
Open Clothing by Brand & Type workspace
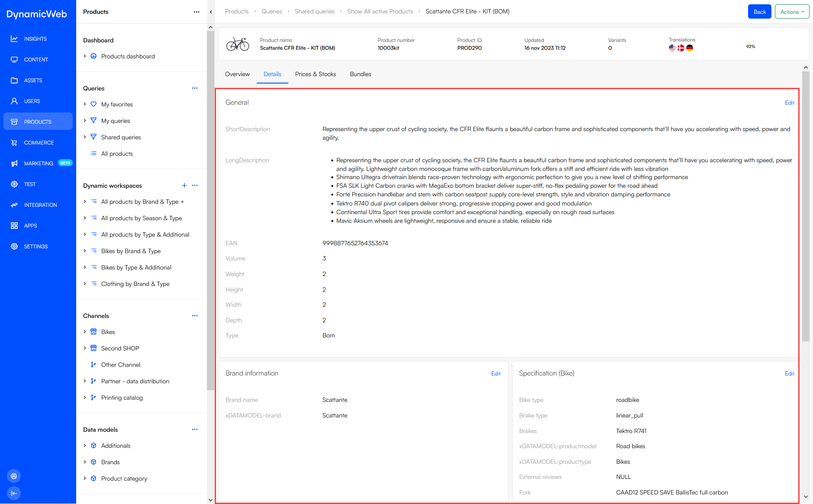pyautogui.click(x=135, y=284)
